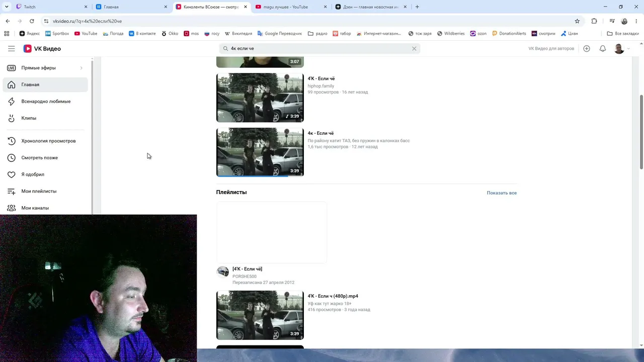Open the Яндекс bookmark

coord(30,34)
